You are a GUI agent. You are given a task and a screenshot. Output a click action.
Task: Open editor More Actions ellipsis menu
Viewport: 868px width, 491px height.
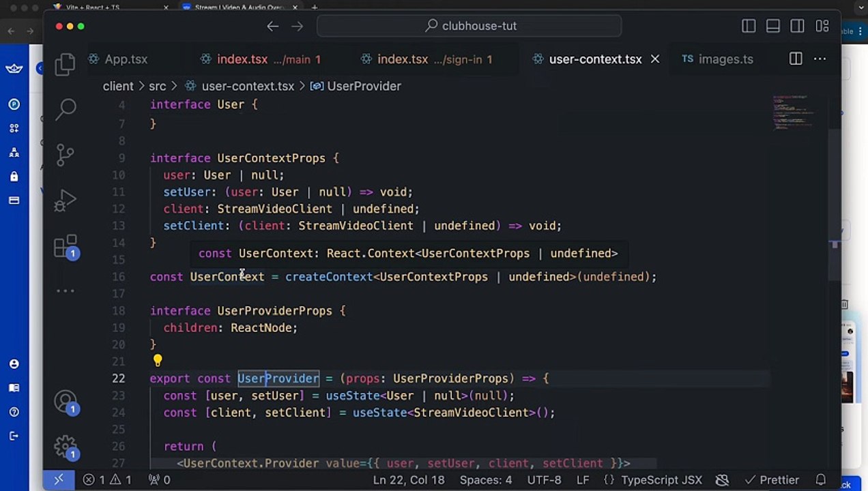pos(820,59)
